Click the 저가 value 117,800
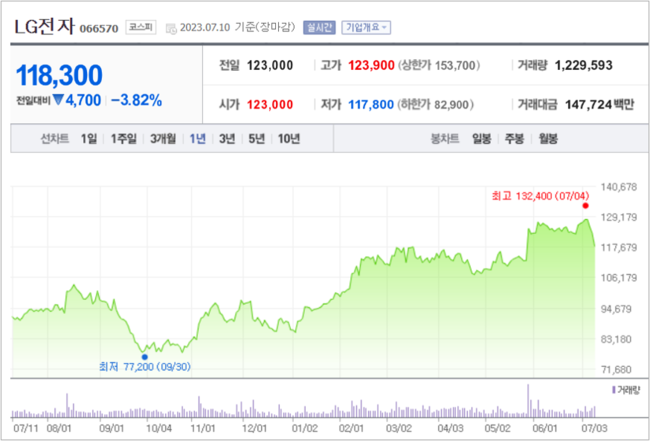Image resolution: width=650 pixels, height=441 pixels. point(371,105)
